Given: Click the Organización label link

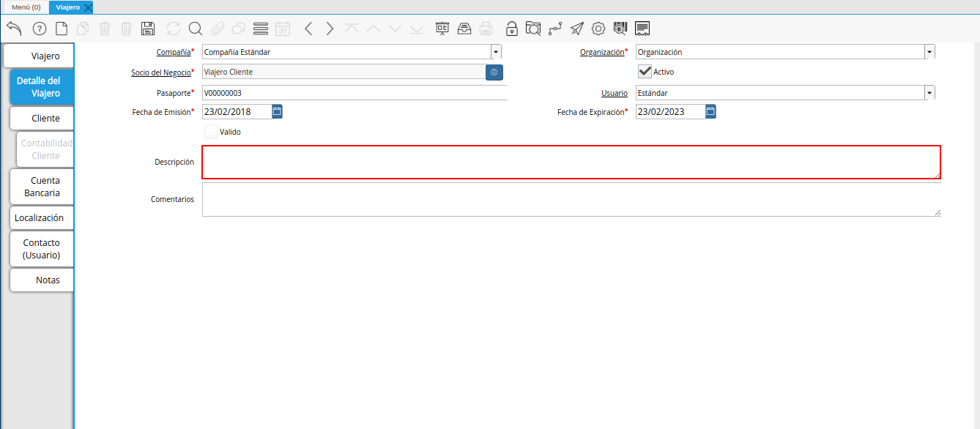Looking at the screenshot, I should (602, 52).
